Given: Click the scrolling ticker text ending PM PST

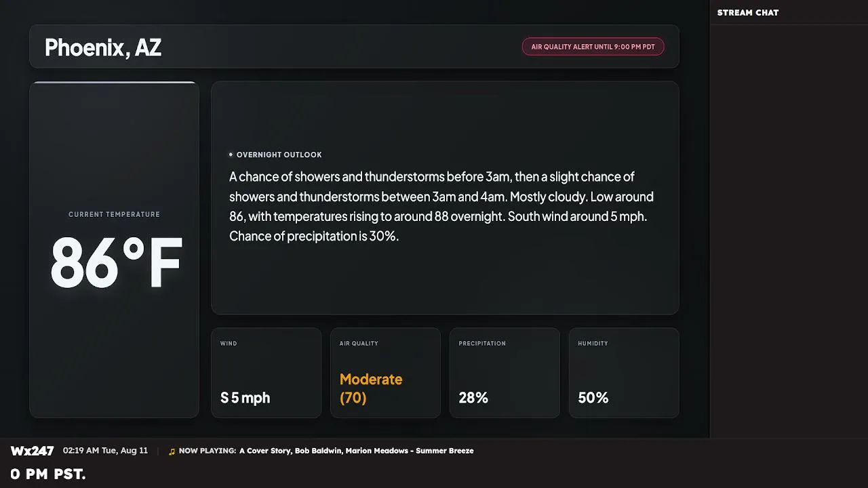Looking at the screenshot, I should (x=48, y=474).
